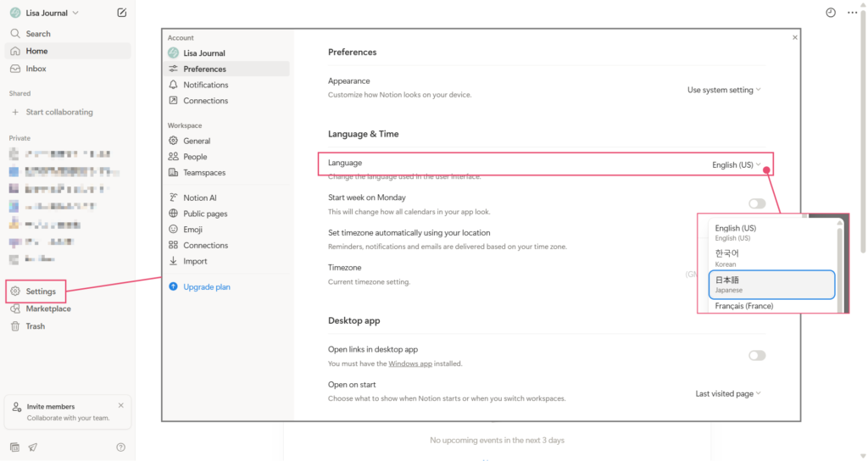
Task: Open the three-dot page menu
Action: pos(853,13)
